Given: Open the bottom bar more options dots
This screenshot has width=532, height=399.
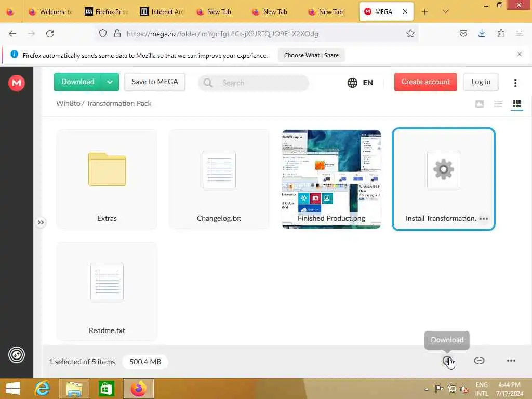Looking at the screenshot, I should point(511,361).
